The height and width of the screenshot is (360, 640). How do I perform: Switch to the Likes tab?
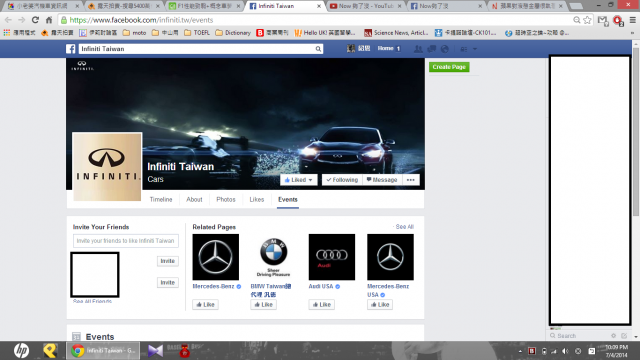(x=257, y=200)
